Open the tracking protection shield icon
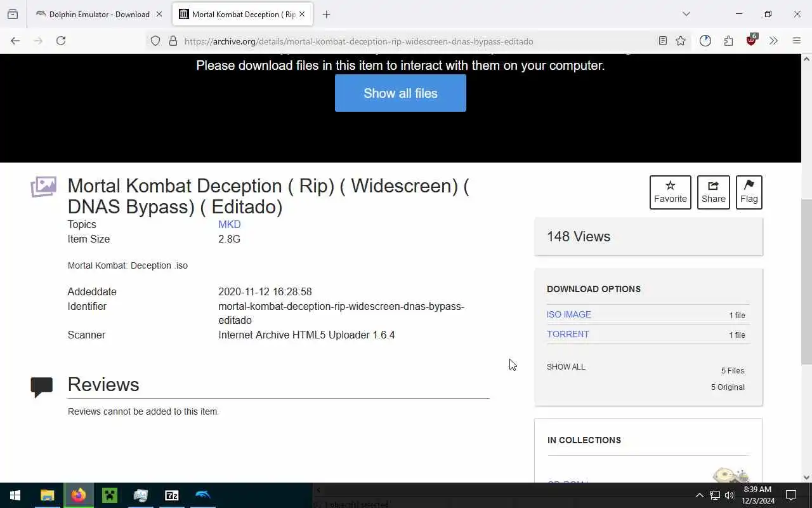The width and height of the screenshot is (812, 508). click(x=155, y=41)
